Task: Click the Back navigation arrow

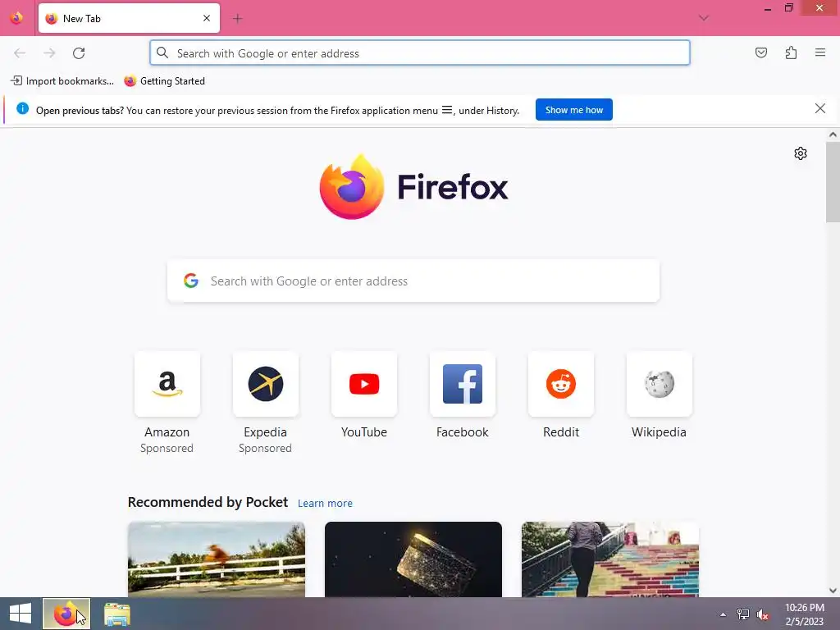Action: 20,53
